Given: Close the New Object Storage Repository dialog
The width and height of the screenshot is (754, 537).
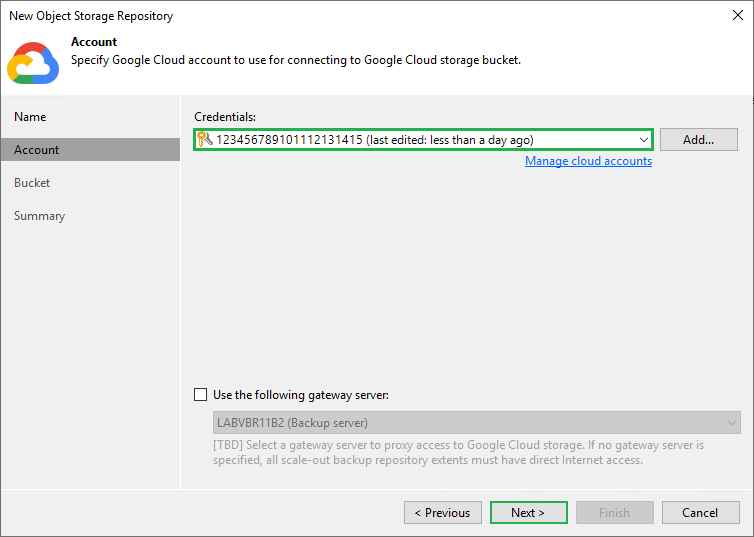Looking at the screenshot, I should (x=735, y=16).
